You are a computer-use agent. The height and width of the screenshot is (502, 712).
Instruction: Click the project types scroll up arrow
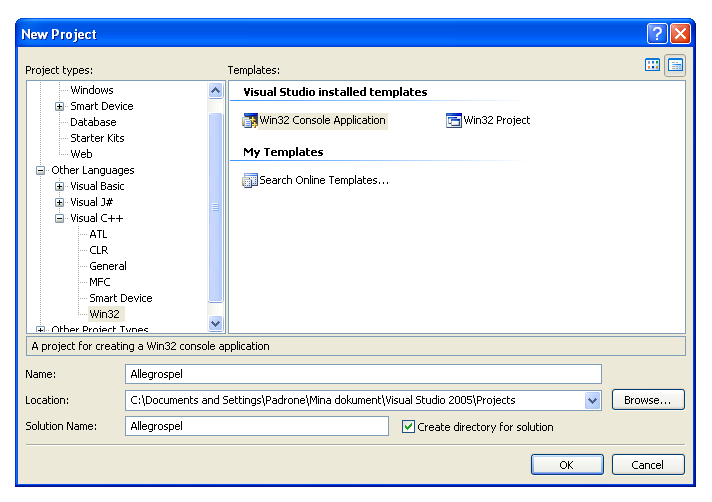click(215, 90)
